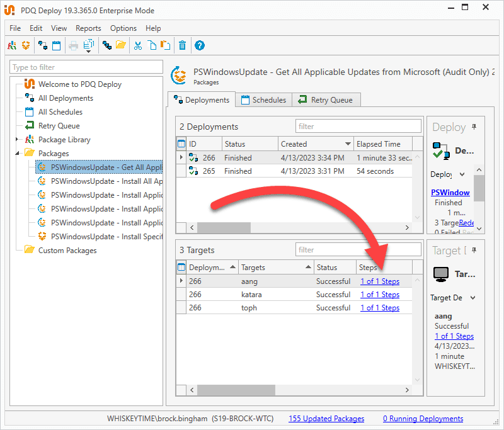The width and height of the screenshot is (504, 430).
Task: Click the Type to filter search box
Action: click(x=86, y=67)
